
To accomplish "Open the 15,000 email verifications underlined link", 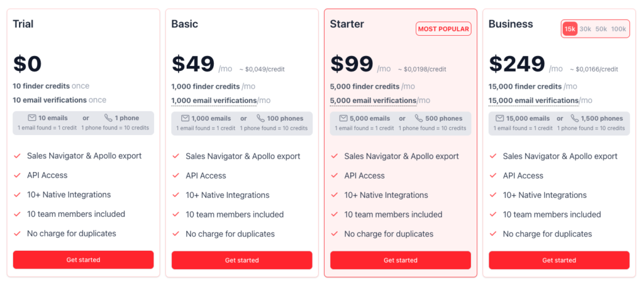I will (533, 101).
